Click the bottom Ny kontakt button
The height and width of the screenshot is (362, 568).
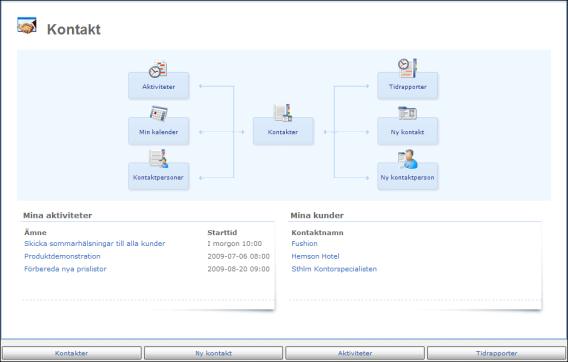pyautogui.click(x=213, y=353)
